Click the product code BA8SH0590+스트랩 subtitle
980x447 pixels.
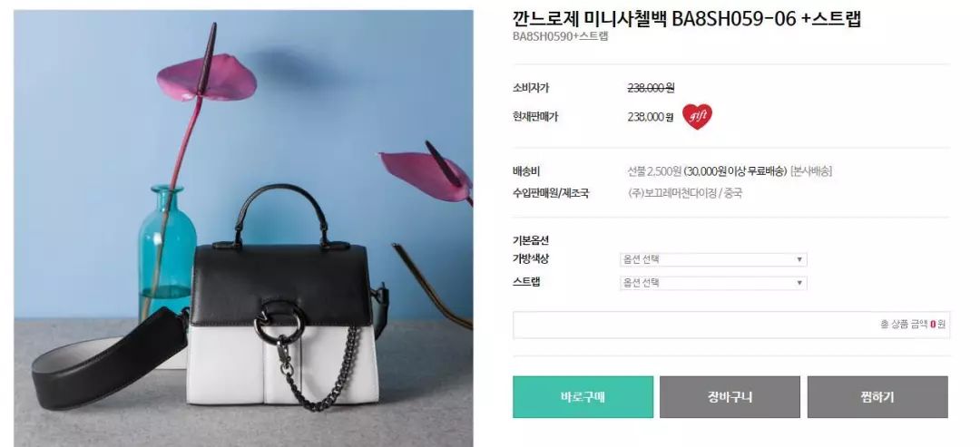pos(560,36)
